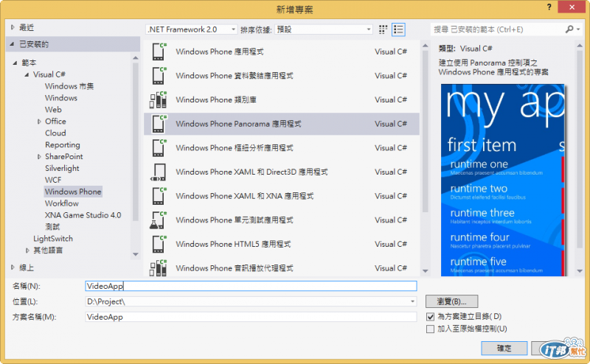Select XAML 和 Direct3D 應用程式 template icon
Image resolution: width=590 pixels, height=364 pixels.
(159, 172)
